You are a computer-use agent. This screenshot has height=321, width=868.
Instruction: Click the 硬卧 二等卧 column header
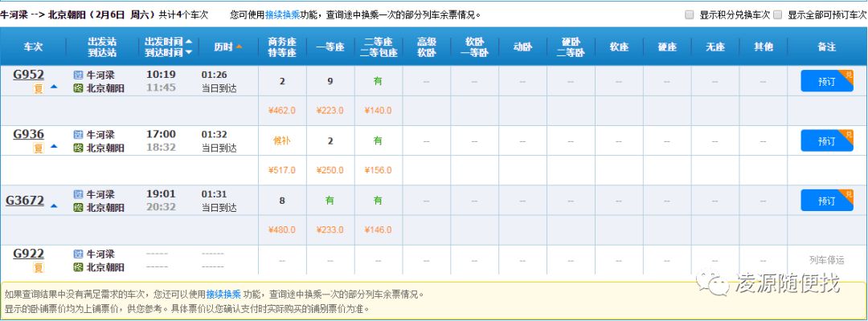(571, 47)
